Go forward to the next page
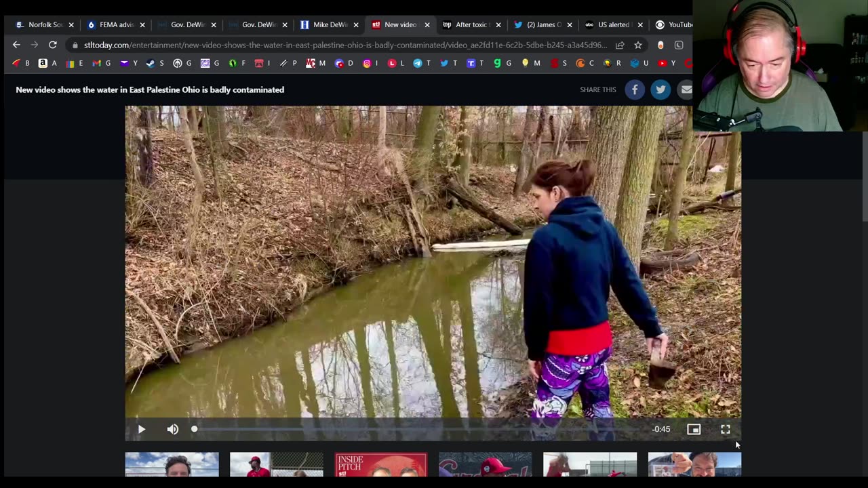Viewport: 868px width, 488px height. click(34, 45)
